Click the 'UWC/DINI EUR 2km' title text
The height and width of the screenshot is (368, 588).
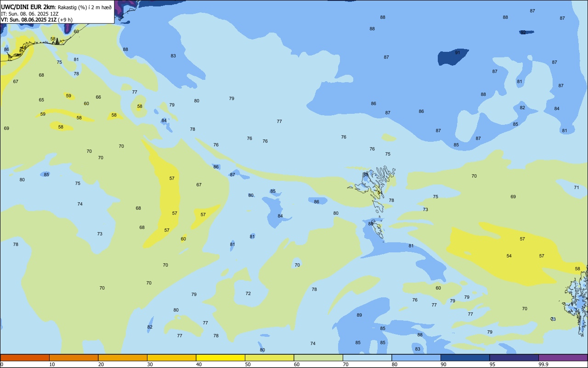tap(28, 7)
